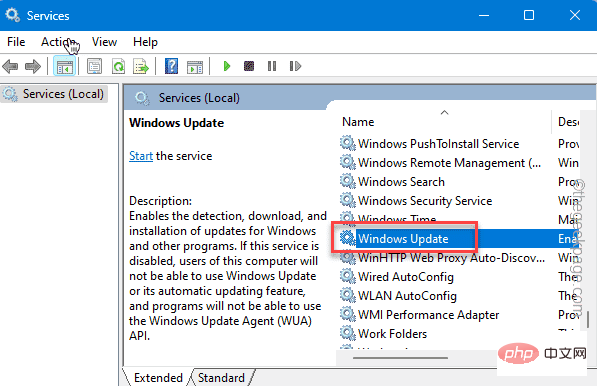This screenshot has width=597, height=386.
Task: Select the Windows Search service
Action: [460, 182]
